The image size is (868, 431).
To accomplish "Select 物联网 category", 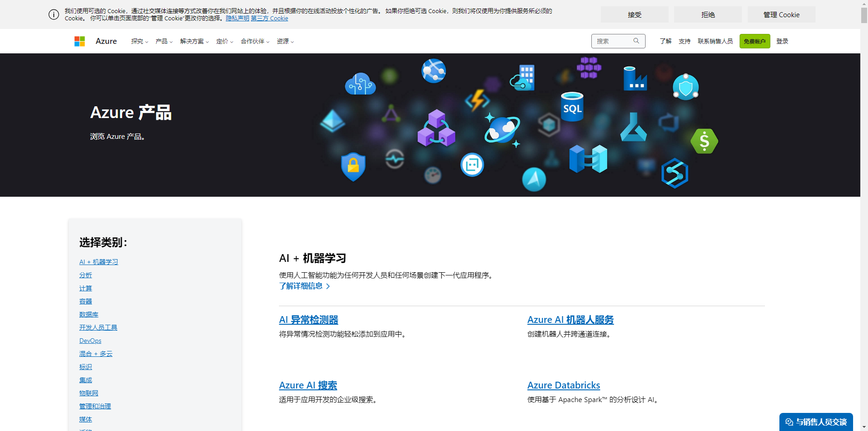I will pos(89,393).
